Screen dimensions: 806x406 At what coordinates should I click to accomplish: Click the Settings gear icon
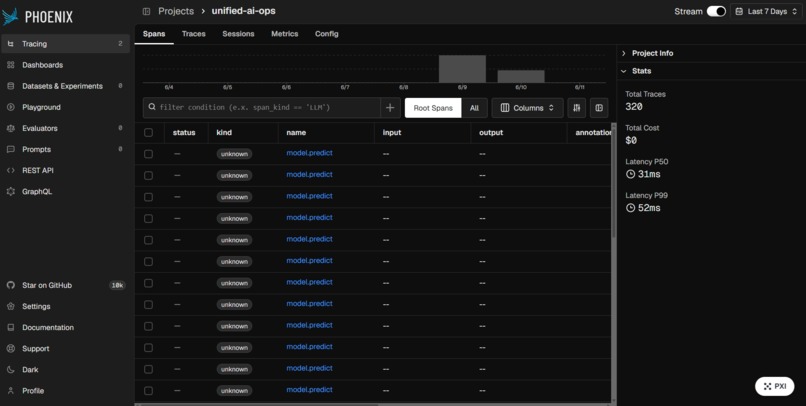(11, 306)
